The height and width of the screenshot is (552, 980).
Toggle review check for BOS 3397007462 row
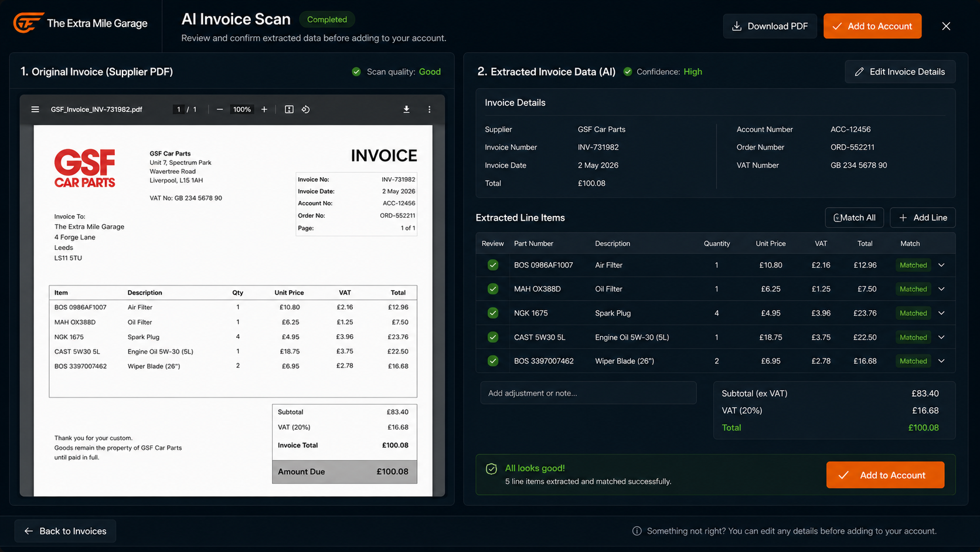[x=493, y=361]
